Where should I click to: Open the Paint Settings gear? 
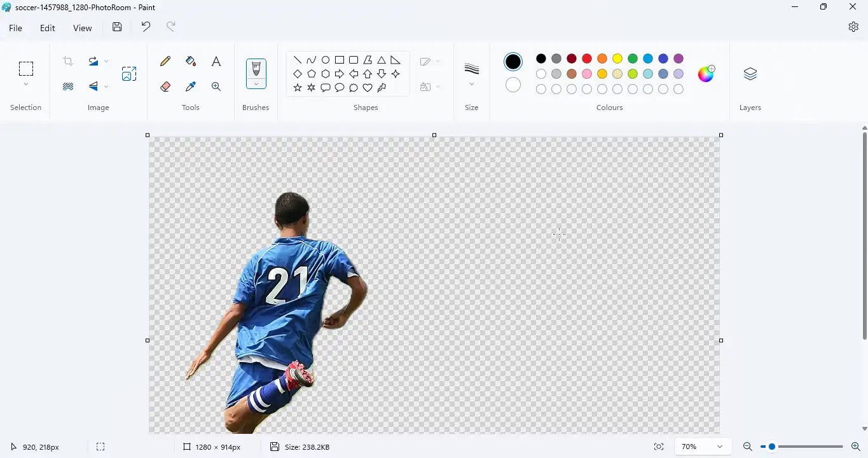tap(853, 27)
